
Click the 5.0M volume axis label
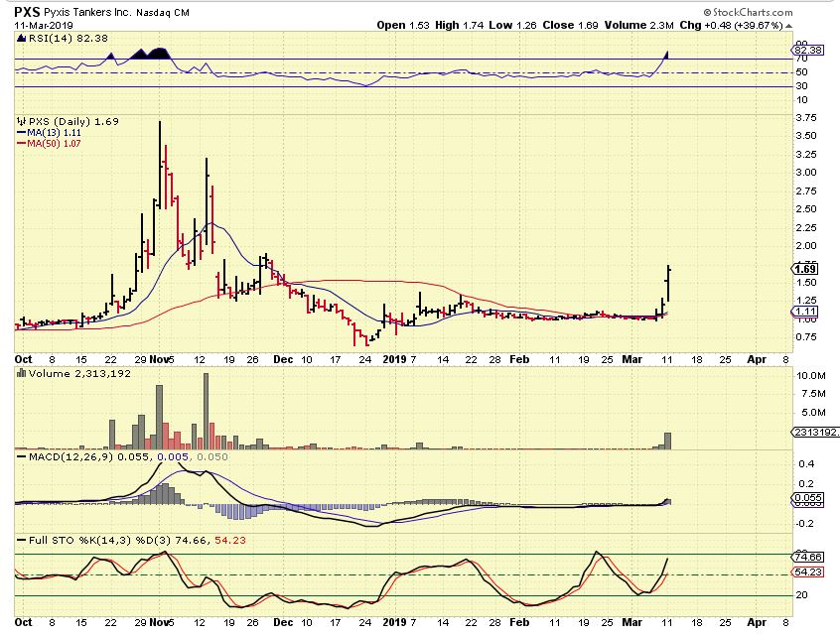coord(813,413)
